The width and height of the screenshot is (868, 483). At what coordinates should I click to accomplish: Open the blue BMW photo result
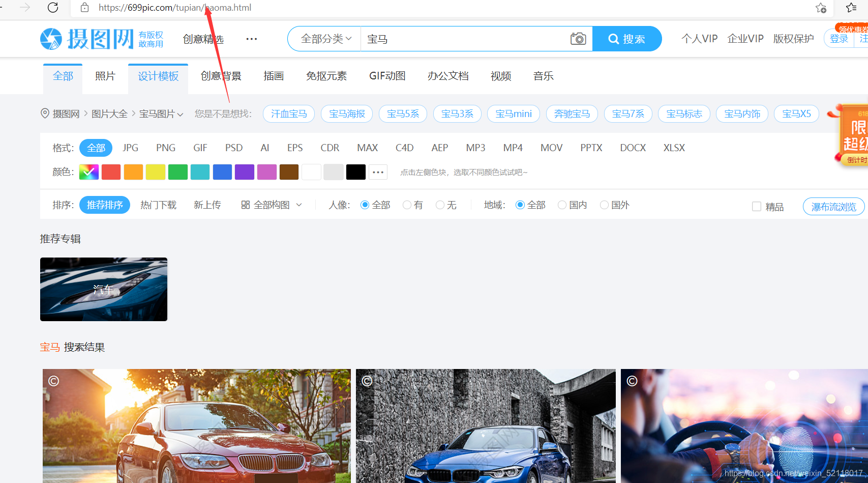486,426
